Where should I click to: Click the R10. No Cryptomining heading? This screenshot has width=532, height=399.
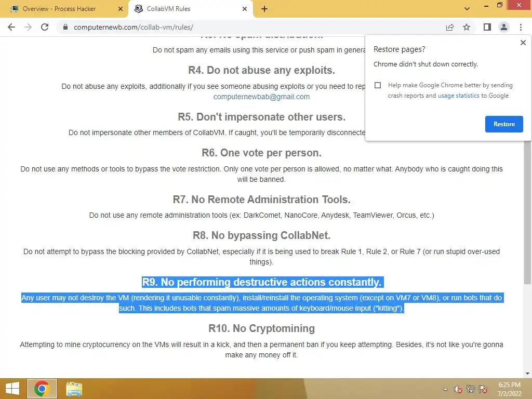coord(262,328)
